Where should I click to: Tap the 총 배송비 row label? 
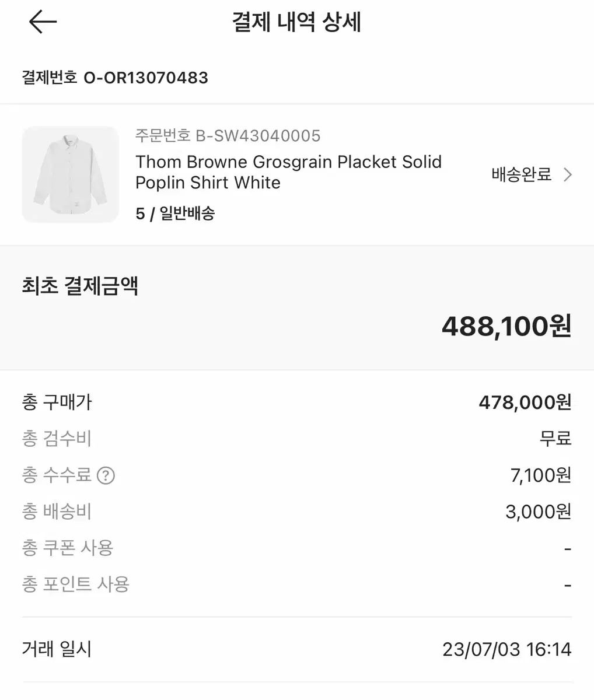pyautogui.click(x=57, y=512)
